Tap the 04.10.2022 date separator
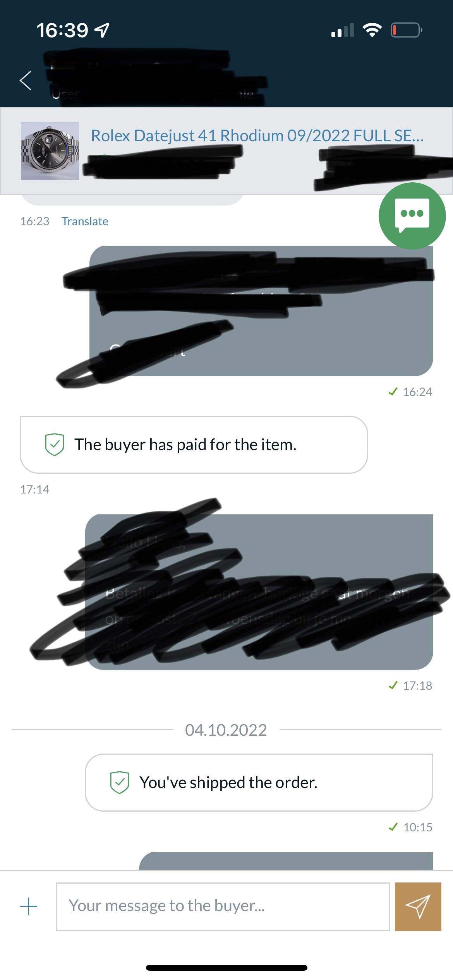Image resolution: width=453 pixels, height=980 pixels. point(226,730)
